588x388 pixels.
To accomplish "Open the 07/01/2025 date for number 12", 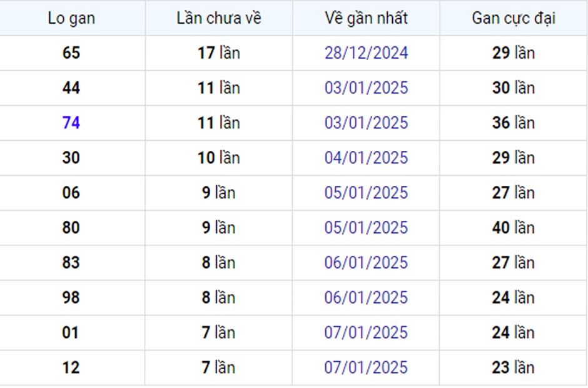I will [366, 367].
